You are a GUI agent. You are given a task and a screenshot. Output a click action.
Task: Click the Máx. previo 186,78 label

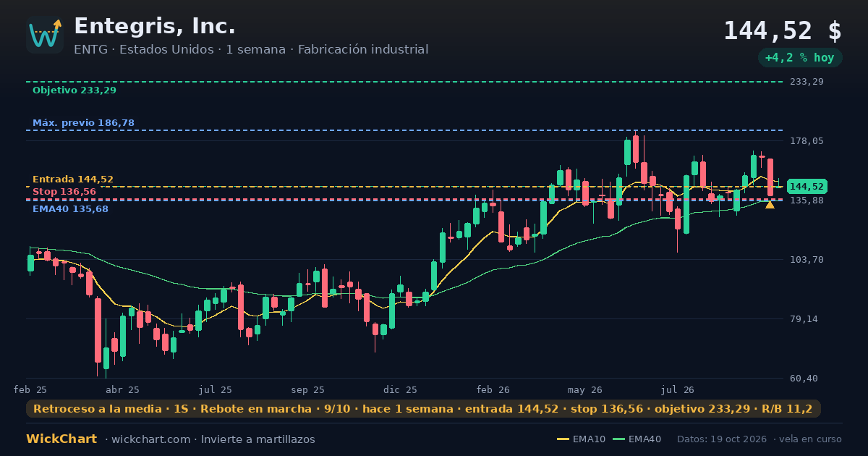pyautogui.click(x=83, y=123)
